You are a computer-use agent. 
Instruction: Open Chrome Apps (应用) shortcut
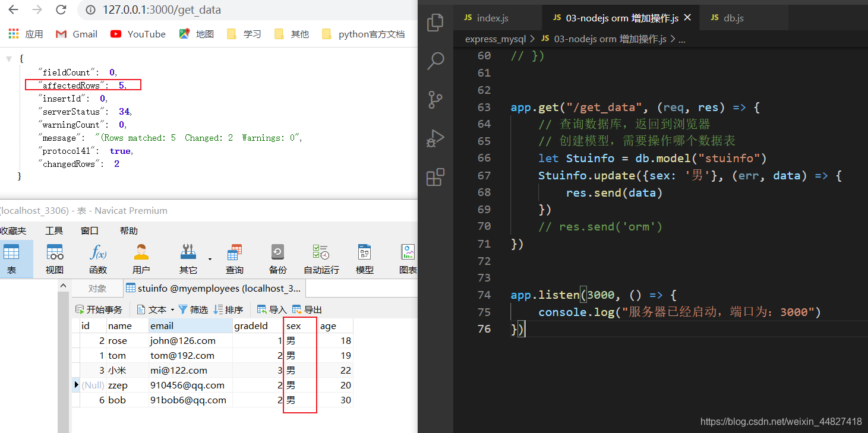26,34
